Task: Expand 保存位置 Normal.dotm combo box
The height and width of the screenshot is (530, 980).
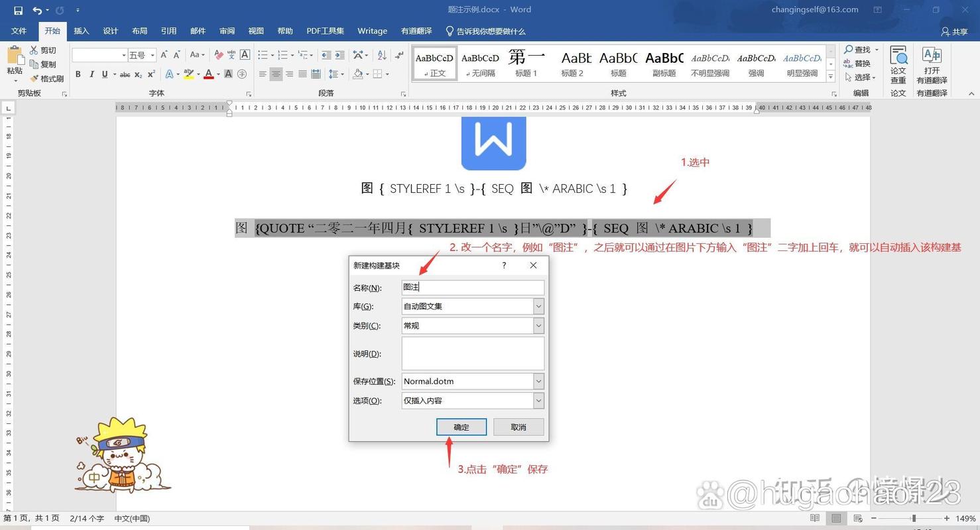Action: [538, 381]
